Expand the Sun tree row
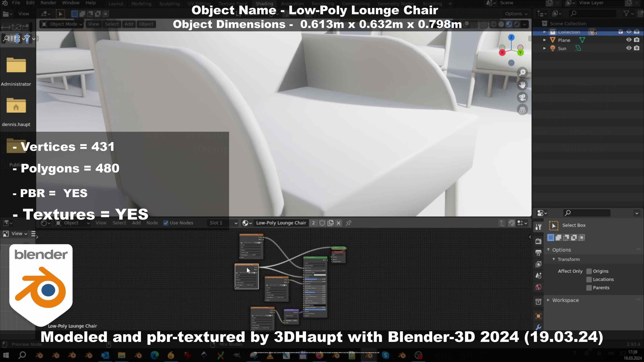This screenshot has width=644, height=362. [545, 48]
